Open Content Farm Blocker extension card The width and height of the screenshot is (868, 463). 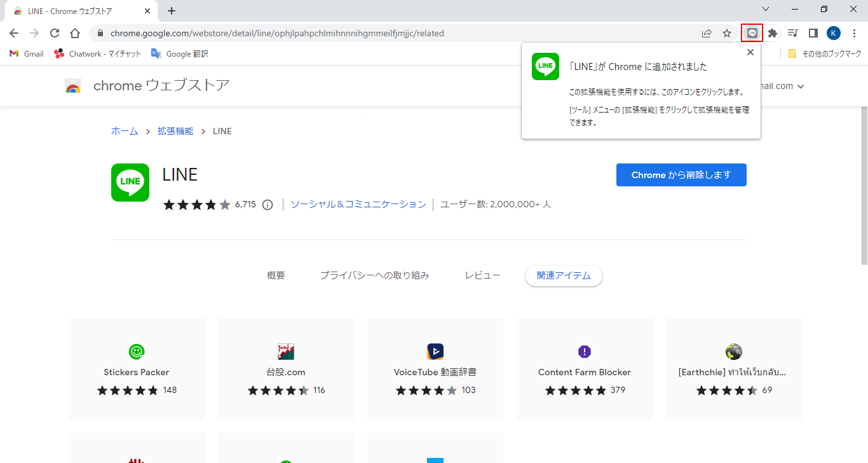coord(585,369)
